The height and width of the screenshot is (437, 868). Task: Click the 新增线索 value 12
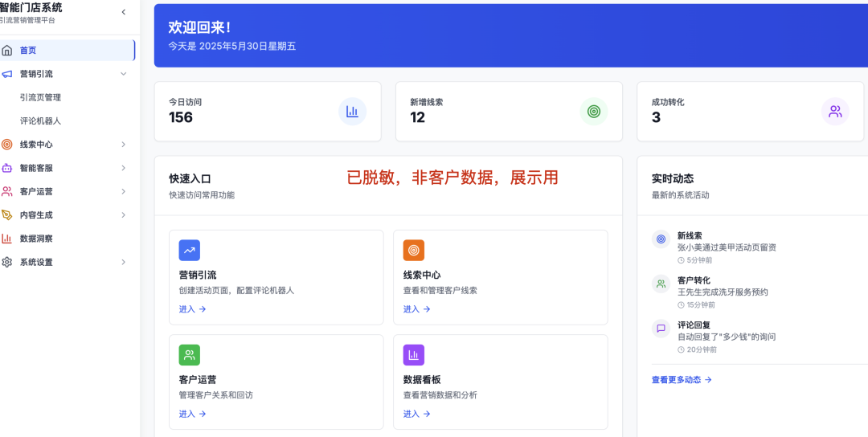point(417,117)
